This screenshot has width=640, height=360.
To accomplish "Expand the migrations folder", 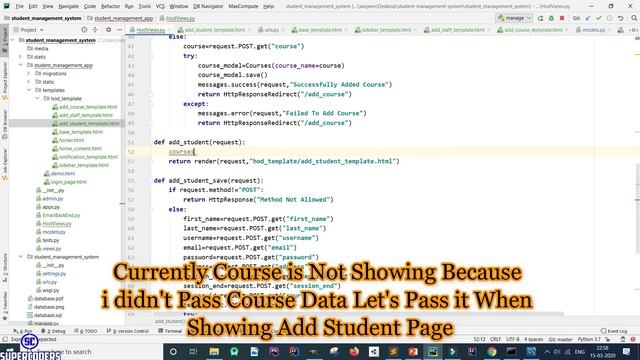I will (x=29, y=73).
